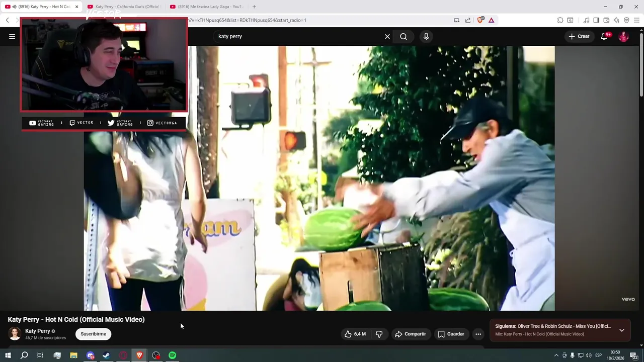
Task: Open Brave VPN shield icon
Action: coord(626,20)
